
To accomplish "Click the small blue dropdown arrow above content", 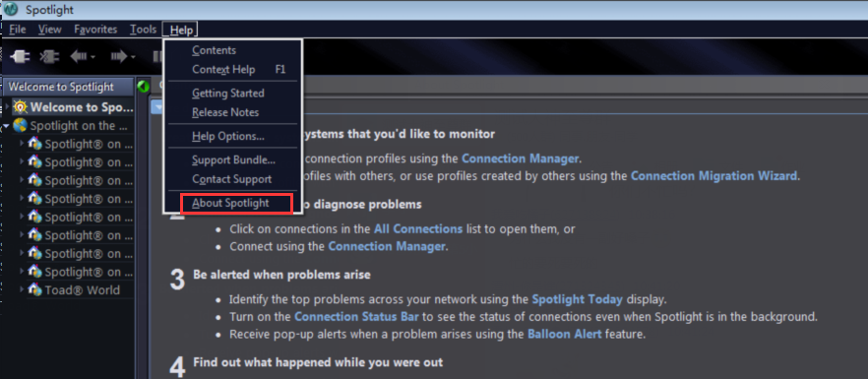I will click(x=156, y=107).
